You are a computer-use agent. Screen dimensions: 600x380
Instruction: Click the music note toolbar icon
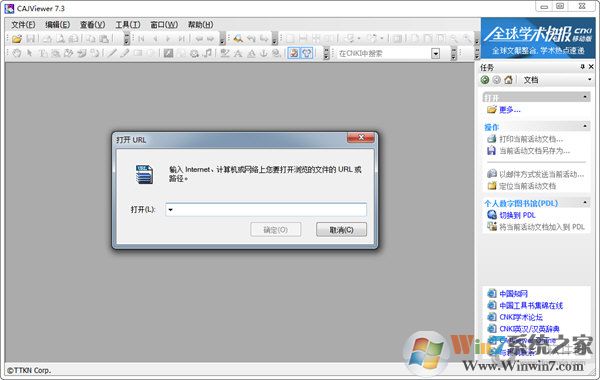click(208, 53)
